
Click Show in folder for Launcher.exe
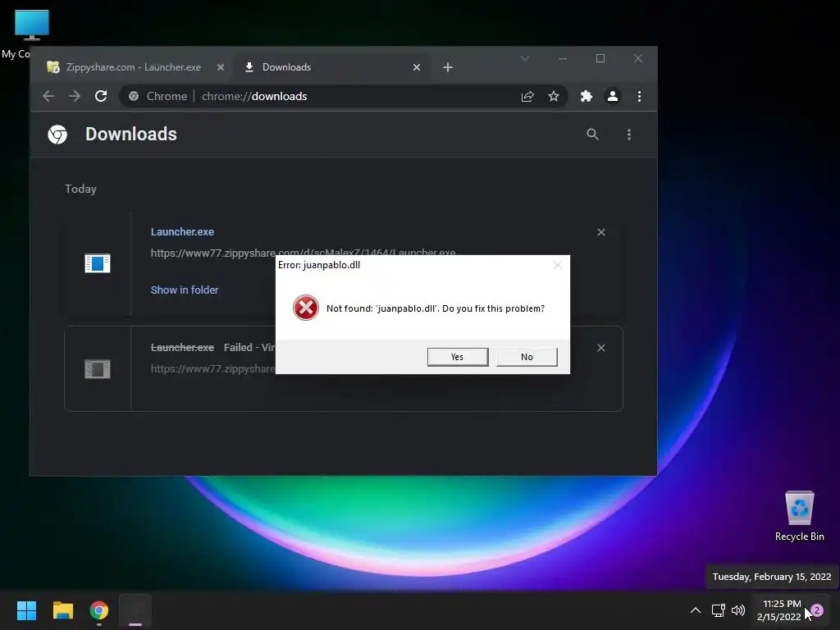pos(185,290)
